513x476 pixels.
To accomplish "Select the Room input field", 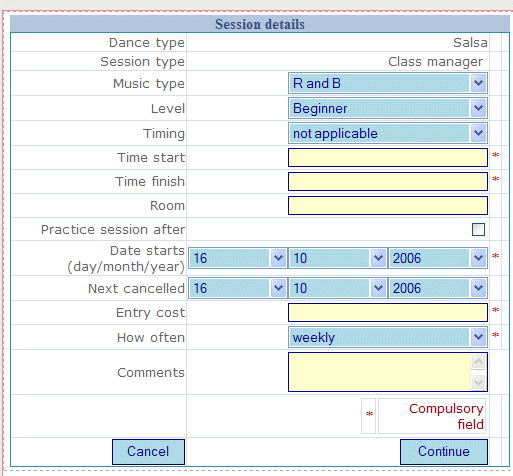I will click(x=388, y=205).
